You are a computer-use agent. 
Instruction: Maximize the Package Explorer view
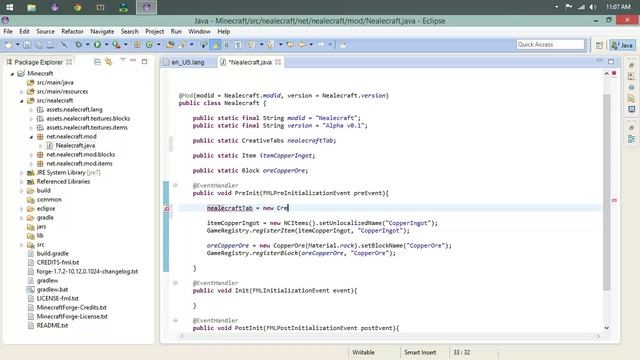(x=144, y=62)
